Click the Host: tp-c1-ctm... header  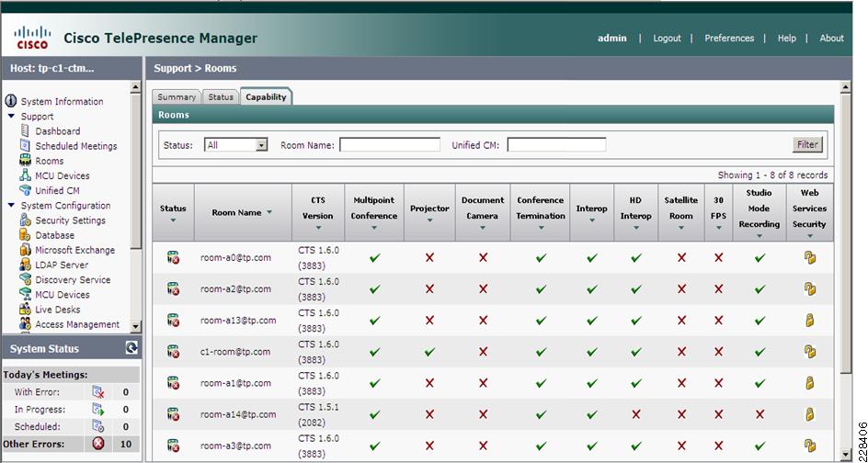[x=52, y=68]
